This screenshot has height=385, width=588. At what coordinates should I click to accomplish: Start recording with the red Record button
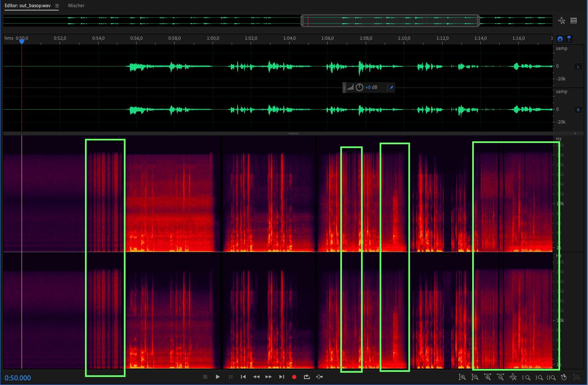[x=294, y=377]
